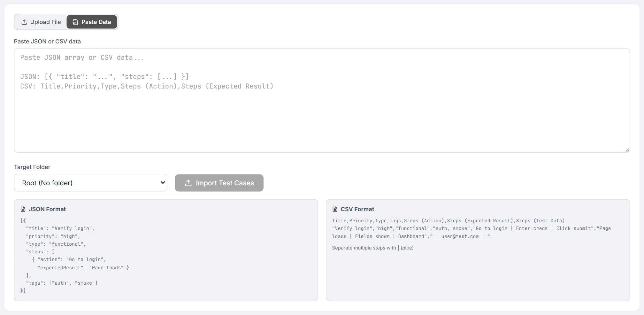Screen dimensions: 644x315
Task: Click the paste icon beside Paste Data
Action: [x=75, y=22]
